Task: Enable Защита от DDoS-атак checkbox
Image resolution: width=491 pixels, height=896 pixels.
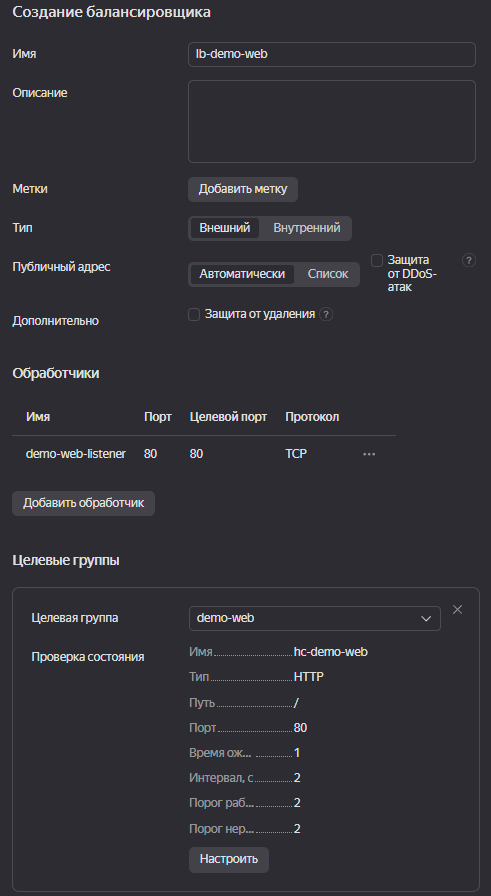Action: 377,261
